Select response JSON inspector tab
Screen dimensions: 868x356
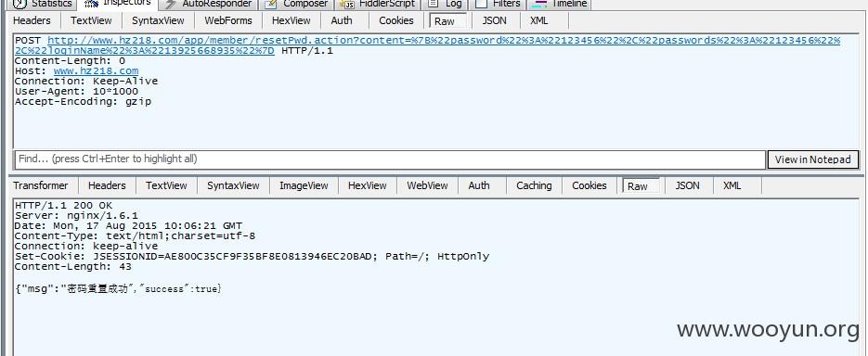pyautogui.click(x=687, y=185)
